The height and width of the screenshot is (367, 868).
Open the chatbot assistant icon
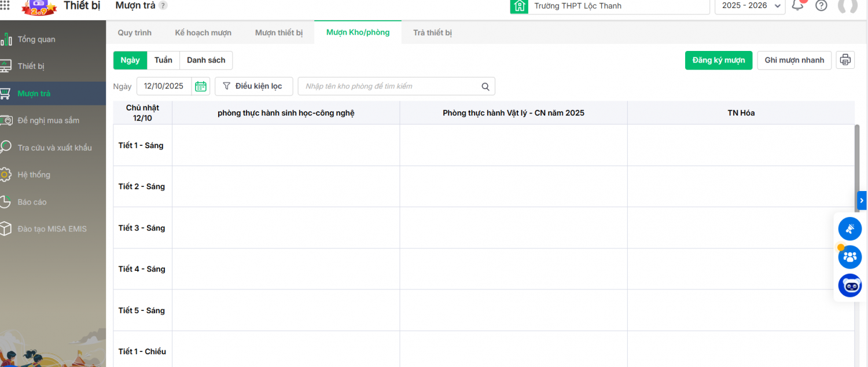[x=849, y=285]
